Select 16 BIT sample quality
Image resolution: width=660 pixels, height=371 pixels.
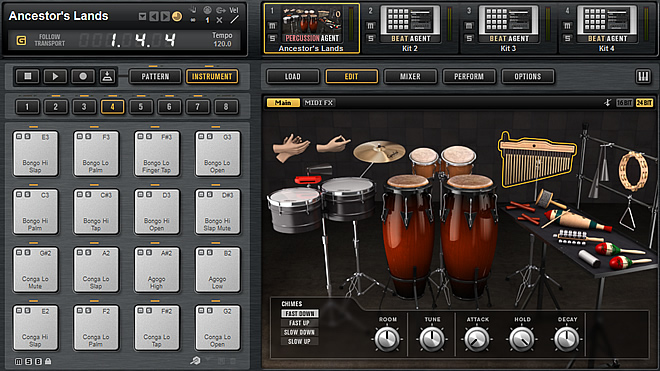pyautogui.click(x=624, y=102)
